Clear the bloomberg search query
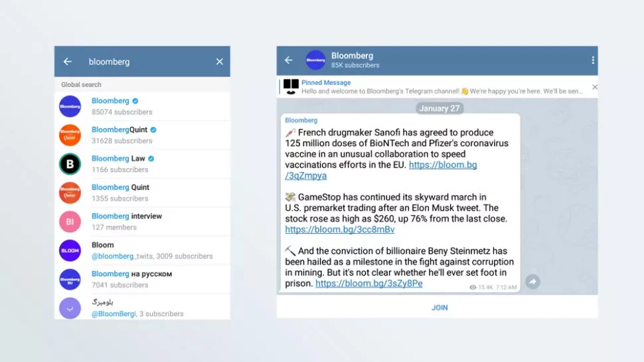 pos(220,62)
